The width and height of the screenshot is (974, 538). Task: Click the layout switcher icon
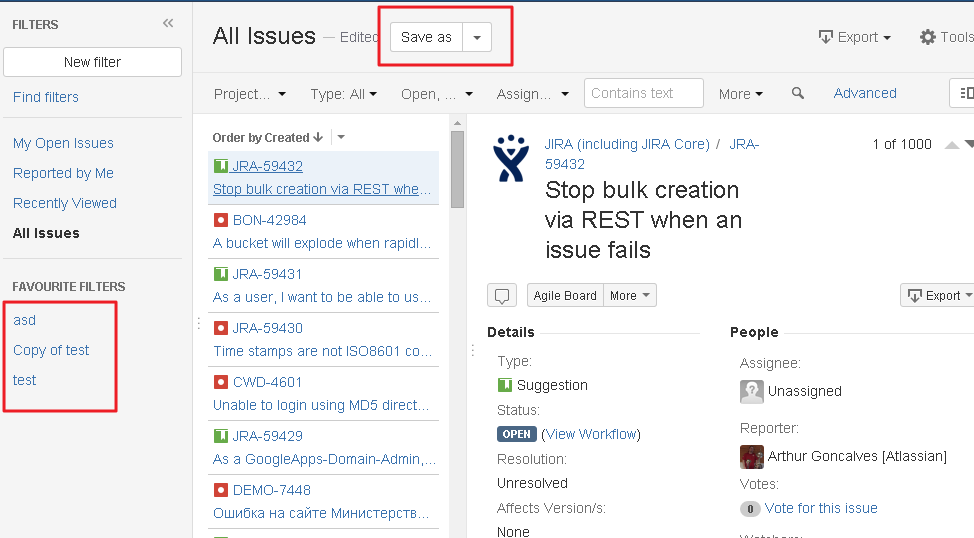coord(963,93)
